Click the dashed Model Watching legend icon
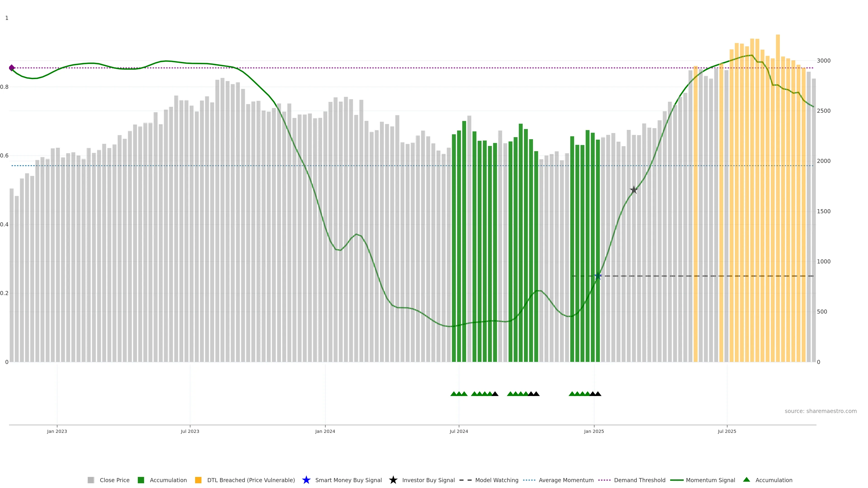 [465, 480]
